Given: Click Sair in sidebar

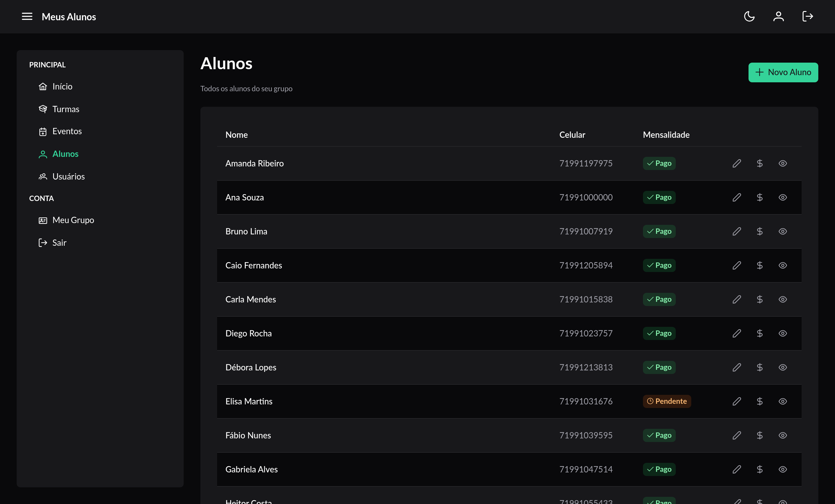Looking at the screenshot, I should pos(52,243).
